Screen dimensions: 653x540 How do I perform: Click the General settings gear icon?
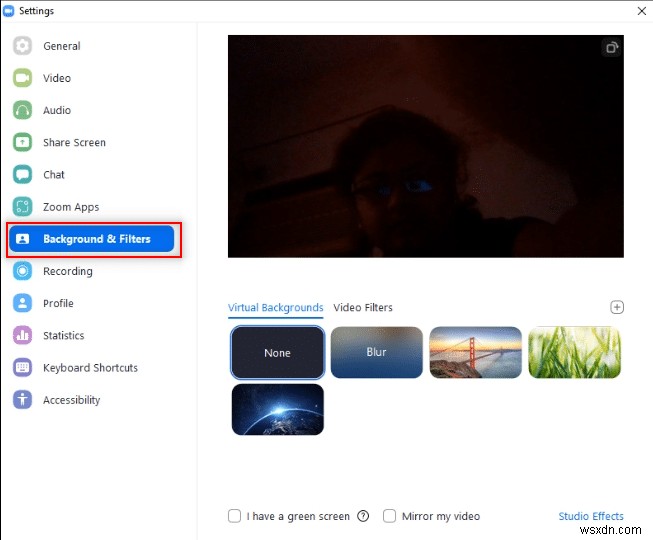click(22, 46)
